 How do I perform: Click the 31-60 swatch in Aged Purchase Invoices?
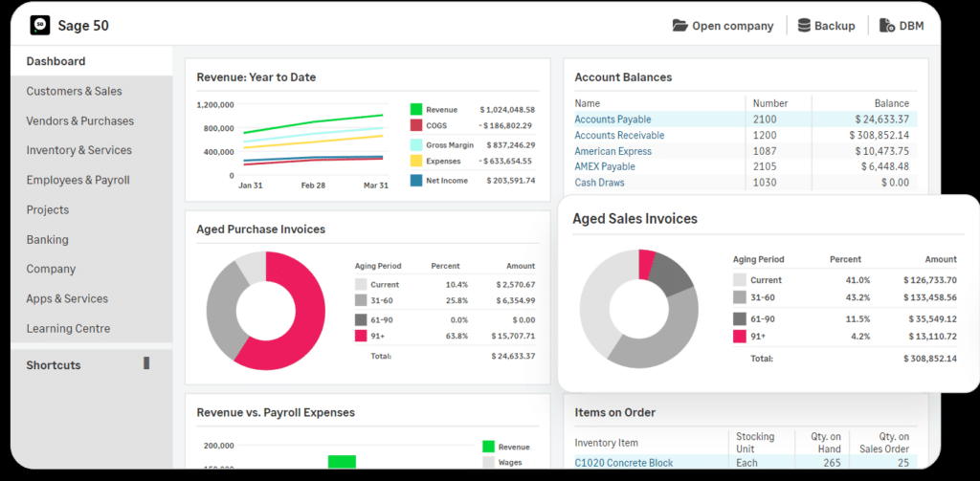[361, 300]
